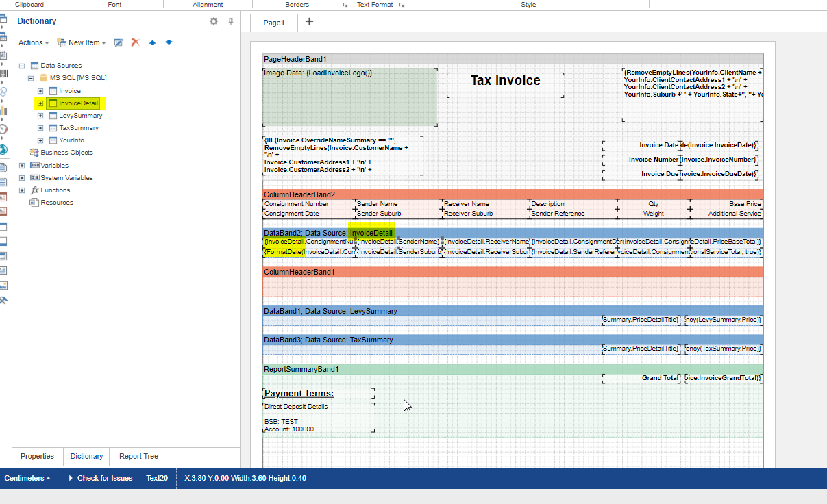Select the Invoice Number label text box

click(x=642, y=160)
